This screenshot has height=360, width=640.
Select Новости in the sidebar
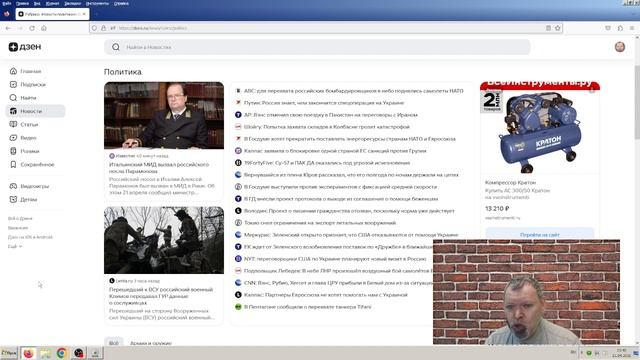[36, 111]
